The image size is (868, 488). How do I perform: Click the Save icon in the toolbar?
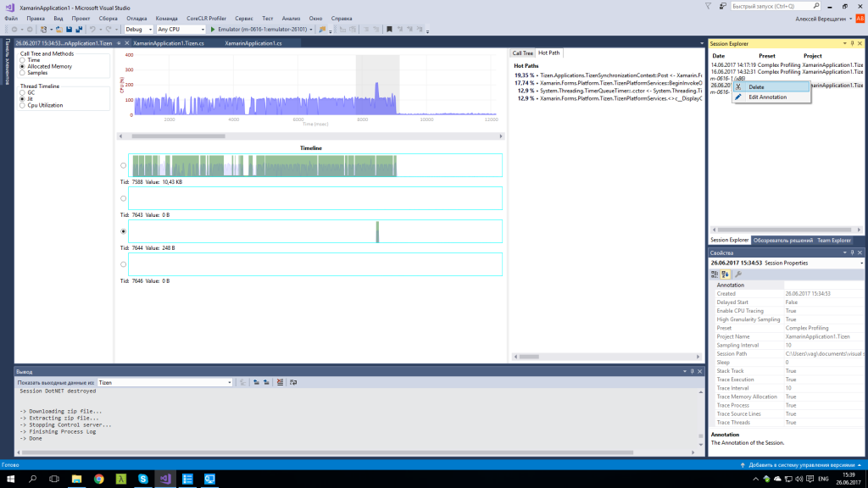[70, 30]
